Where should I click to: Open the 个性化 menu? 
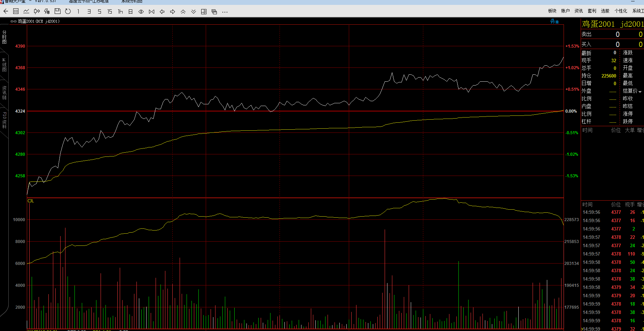click(x=621, y=11)
